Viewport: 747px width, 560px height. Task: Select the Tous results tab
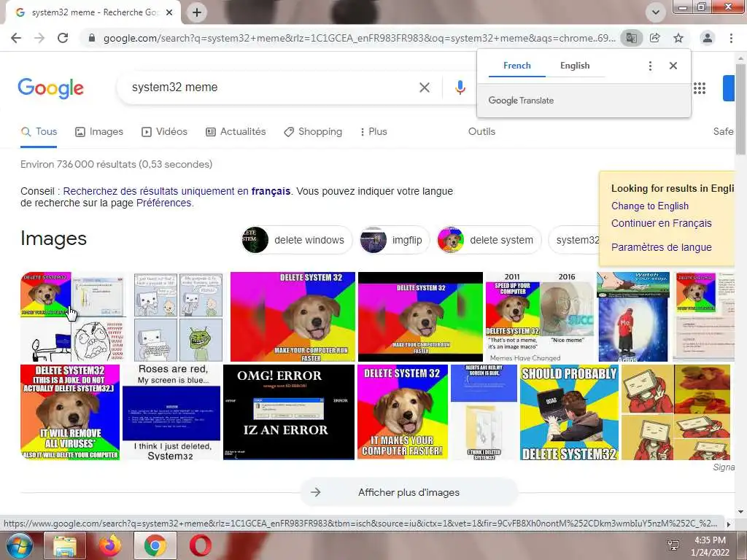tap(39, 132)
